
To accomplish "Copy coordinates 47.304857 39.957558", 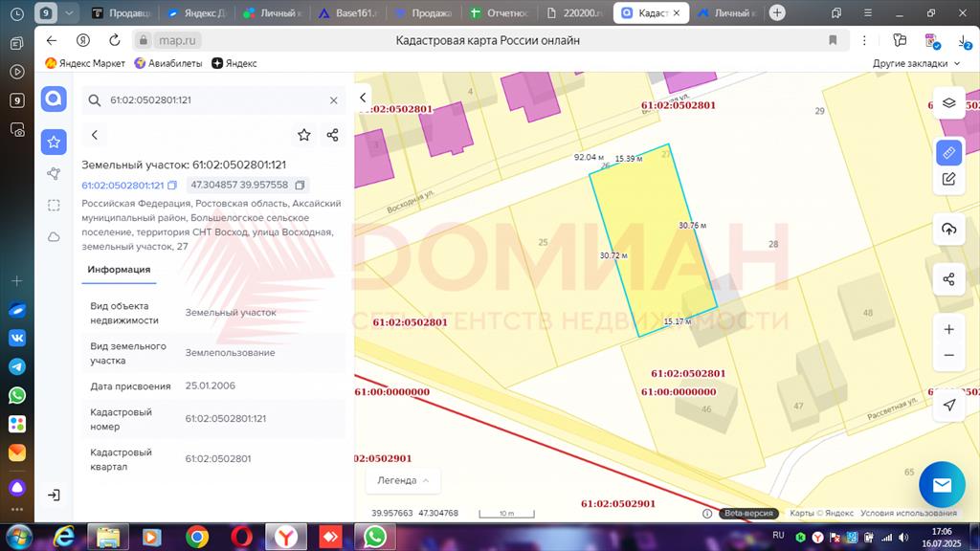I will tap(300, 186).
